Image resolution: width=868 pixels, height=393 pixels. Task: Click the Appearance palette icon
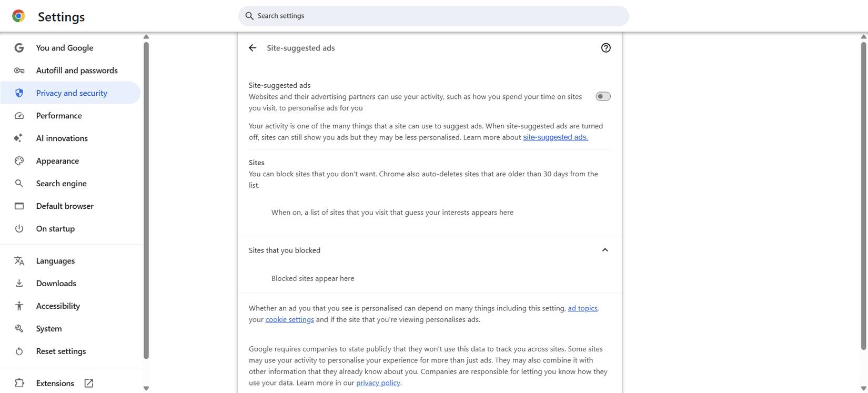tap(19, 161)
